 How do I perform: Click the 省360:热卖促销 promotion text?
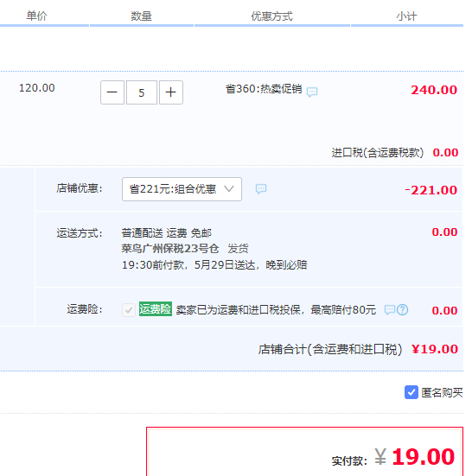click(264, 89)
